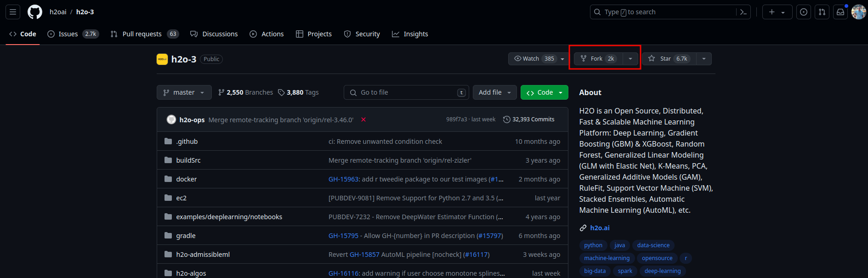Viewport: 868px width, 278px height.
Task: Open the Projects tab
Action: (314, 34)
